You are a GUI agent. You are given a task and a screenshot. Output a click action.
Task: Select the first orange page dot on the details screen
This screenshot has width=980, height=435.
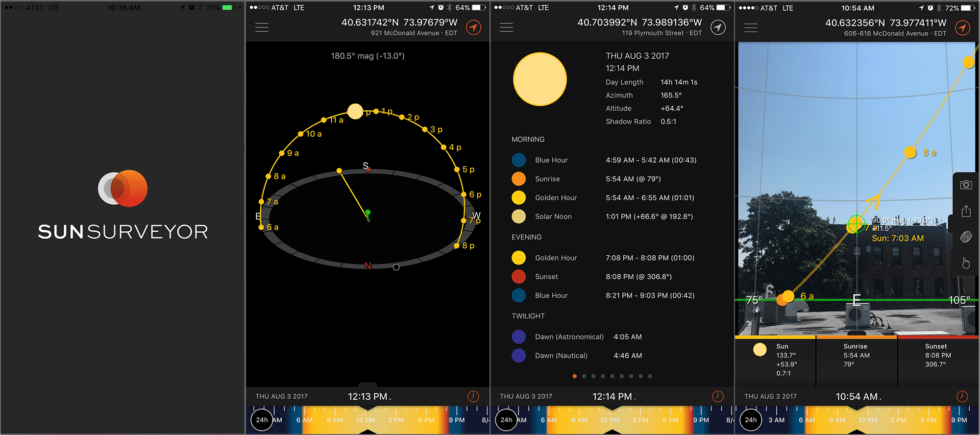(574, 376)
